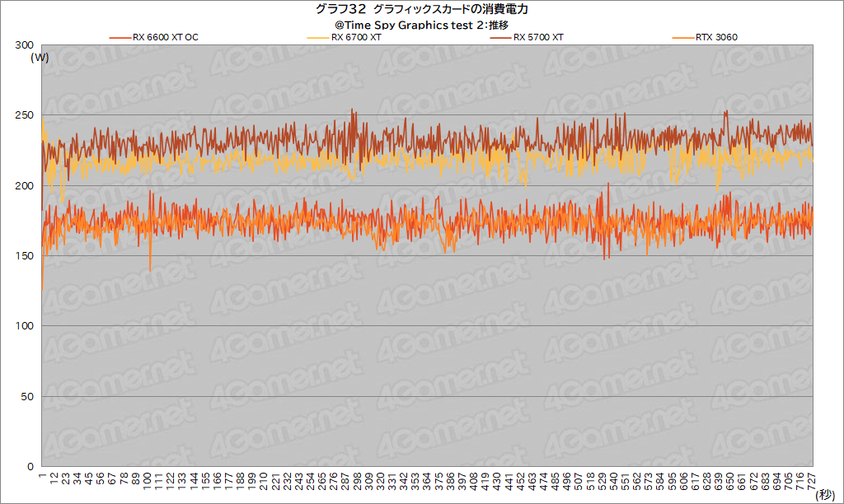Click the (W) unit label
844x504 pixels.
[40, 57]
